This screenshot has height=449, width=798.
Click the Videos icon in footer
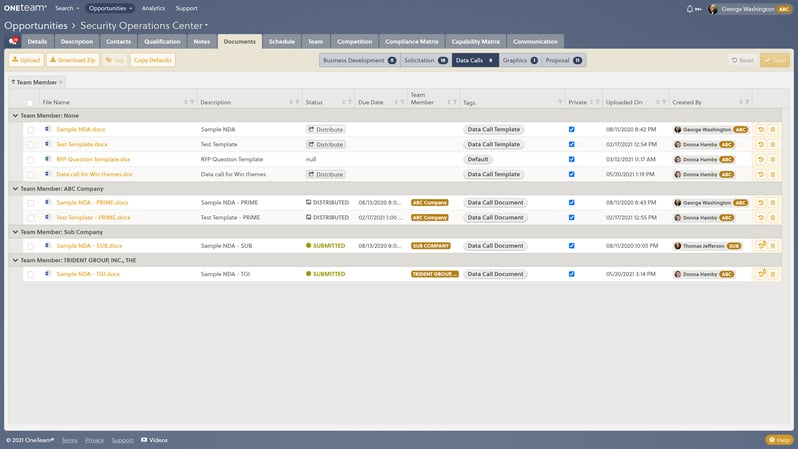click(144, 440)
